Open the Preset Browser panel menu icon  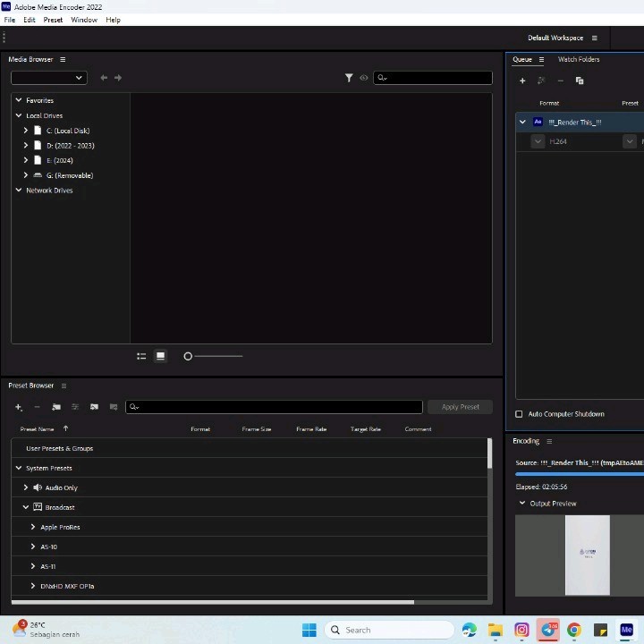pos(64,386)
